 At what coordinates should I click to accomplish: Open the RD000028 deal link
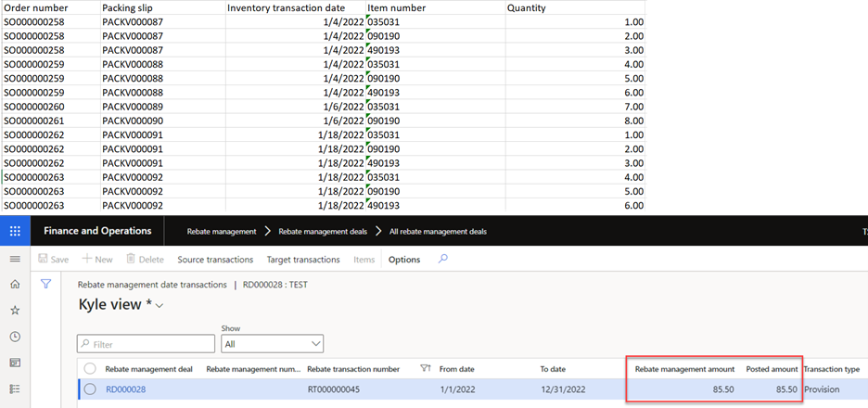[x=125, y=389]
